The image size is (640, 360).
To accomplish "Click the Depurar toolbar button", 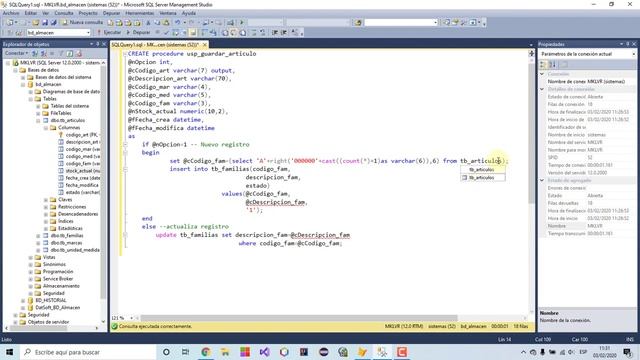I will [138, 32].
